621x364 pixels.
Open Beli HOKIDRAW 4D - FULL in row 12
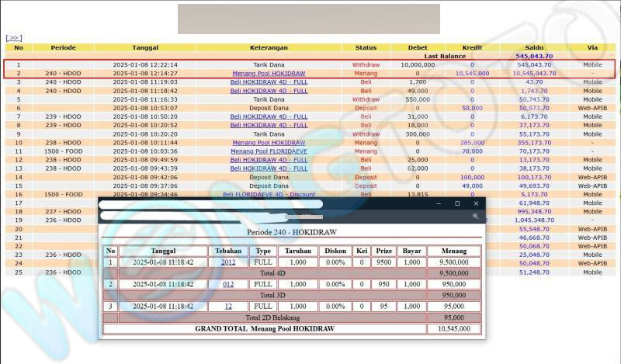pyautogui.click(x=269, y=160)
